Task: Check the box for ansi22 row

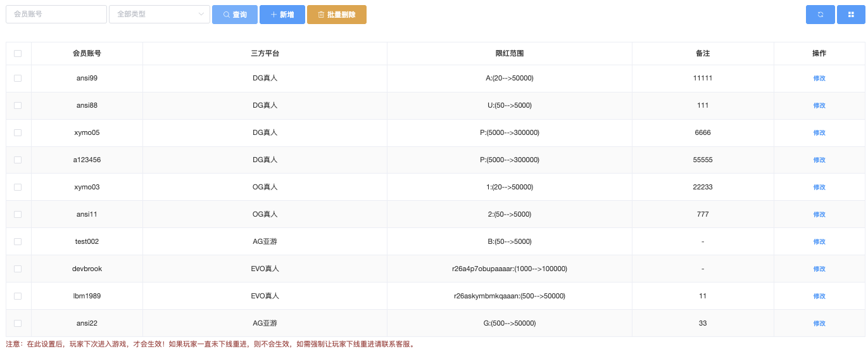Action: 18,324
